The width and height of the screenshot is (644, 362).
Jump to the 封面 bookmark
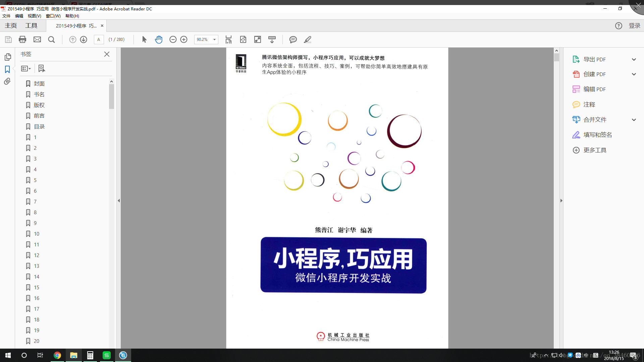(39, 84)
